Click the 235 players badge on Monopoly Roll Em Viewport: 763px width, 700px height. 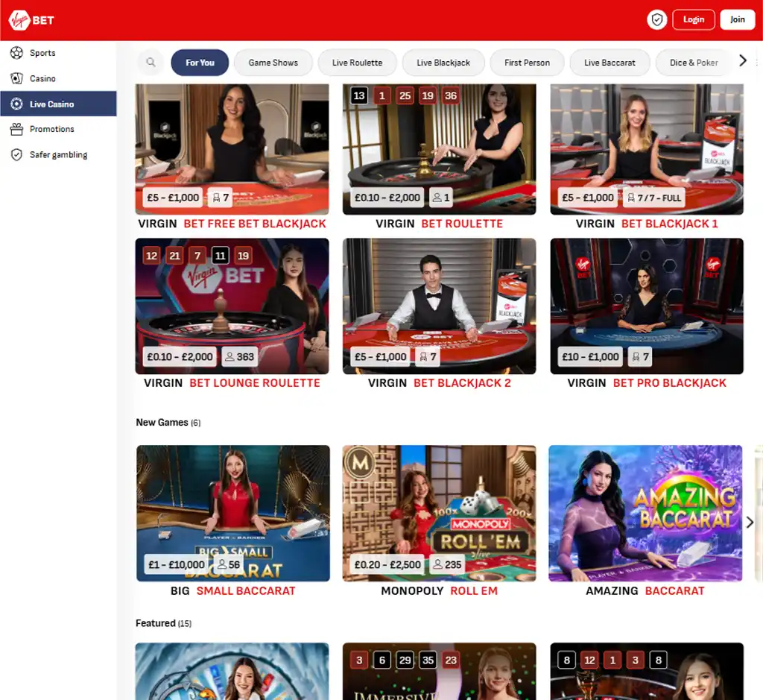(447, 564)
